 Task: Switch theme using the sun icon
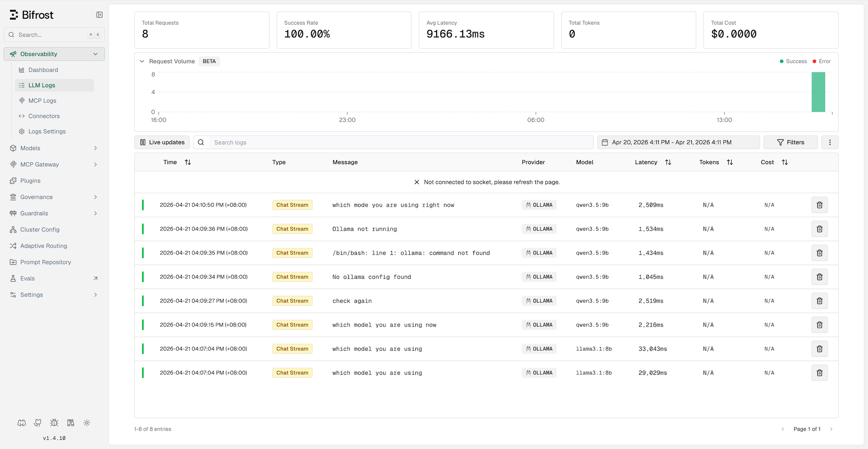click(87, 423)
